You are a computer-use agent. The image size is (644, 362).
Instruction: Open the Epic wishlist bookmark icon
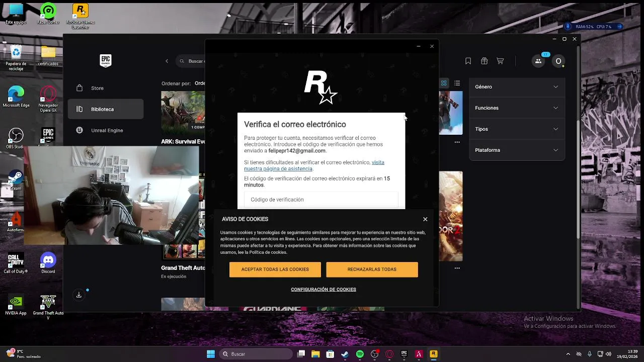(x=468, y=61)
